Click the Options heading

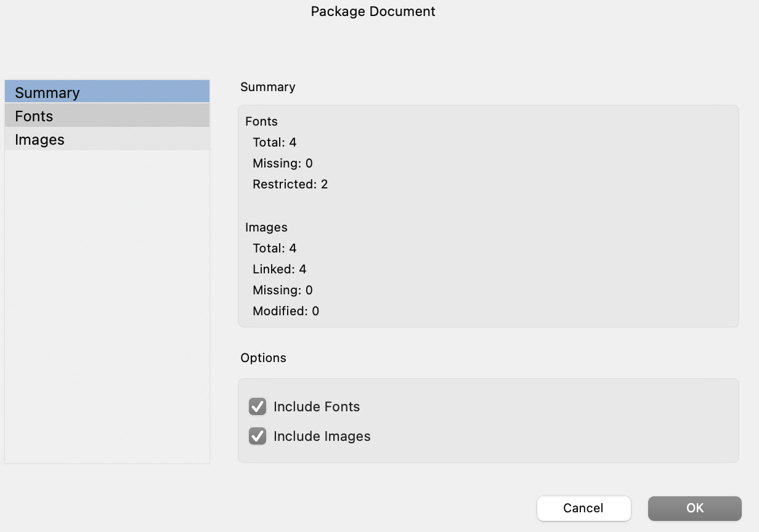coord(263,358)
